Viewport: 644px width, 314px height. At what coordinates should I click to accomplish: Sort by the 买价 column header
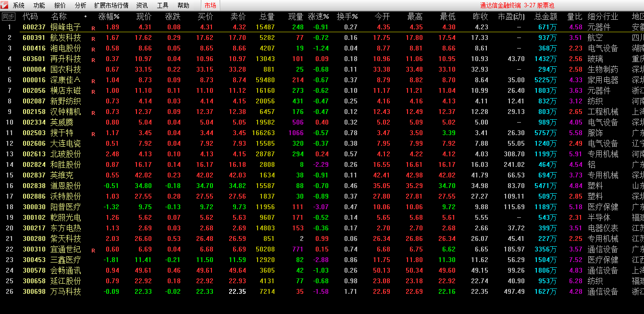click(206, 16)
